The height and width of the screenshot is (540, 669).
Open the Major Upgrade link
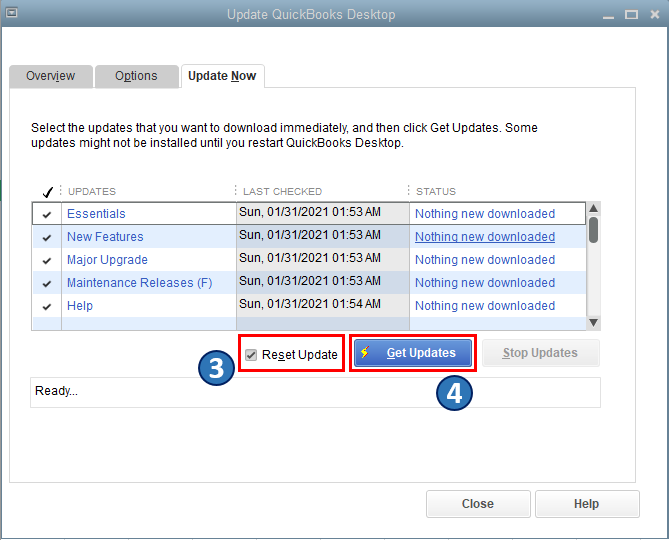pos(107,260)
